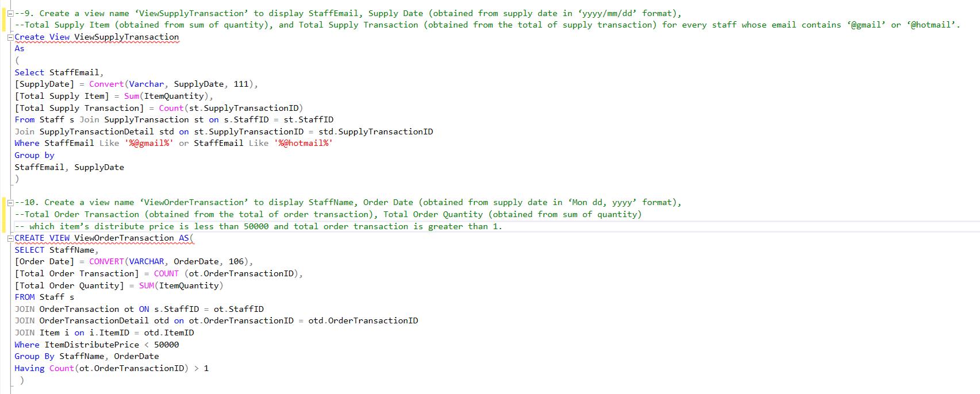Viewport: 980px width, 394px height.
Task: Place cursor on '%@gmail%' string literal
Action: click(148, 143)
